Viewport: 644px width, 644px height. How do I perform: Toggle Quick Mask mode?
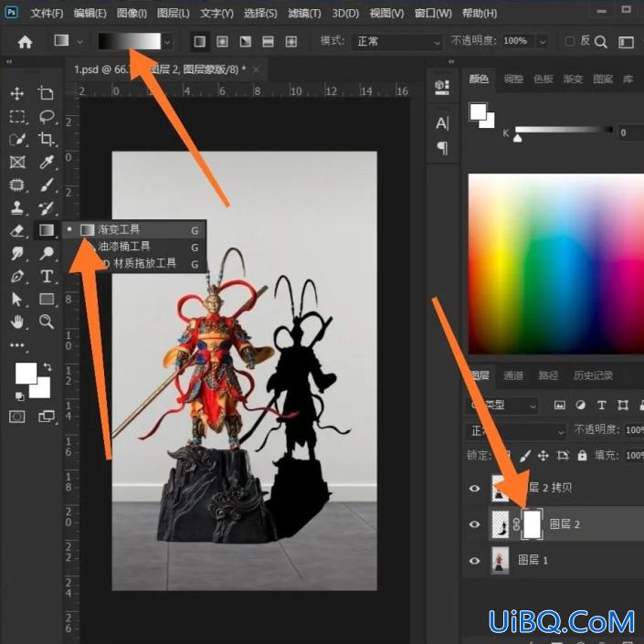pyautogui.click(x=16, y=417)
